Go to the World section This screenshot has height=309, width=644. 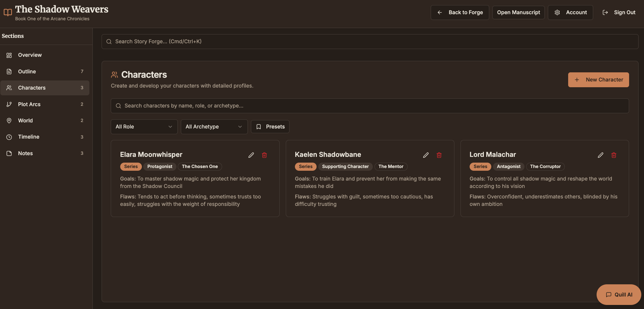coord(45,121)
